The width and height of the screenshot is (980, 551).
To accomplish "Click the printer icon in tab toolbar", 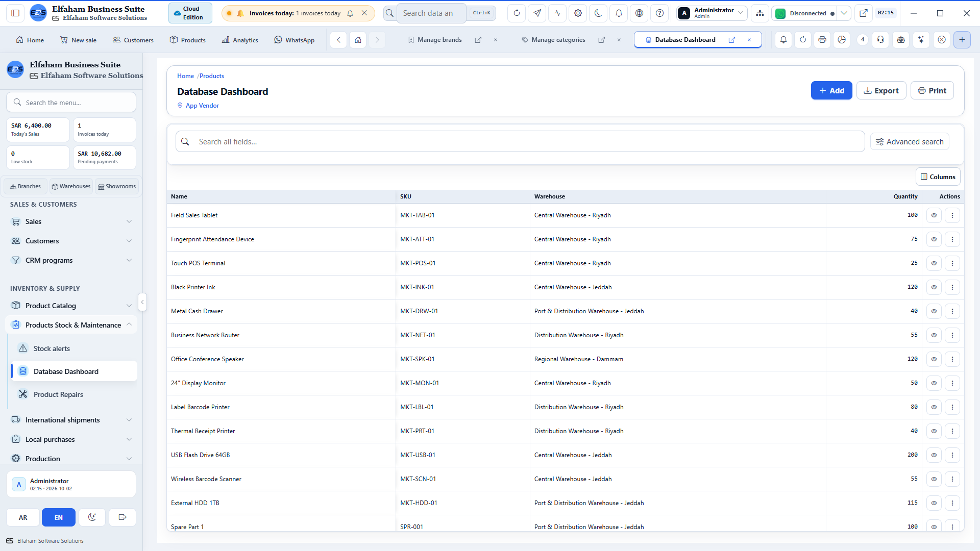I will pos(822,40).
